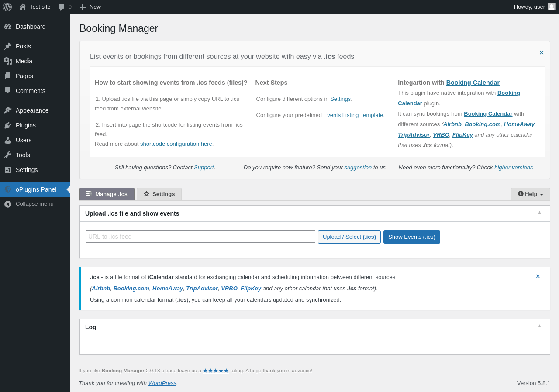Click the Users person icon
The height and width of the screenshot is (392, 559).
pyautogui.click(x=8, y=140)
